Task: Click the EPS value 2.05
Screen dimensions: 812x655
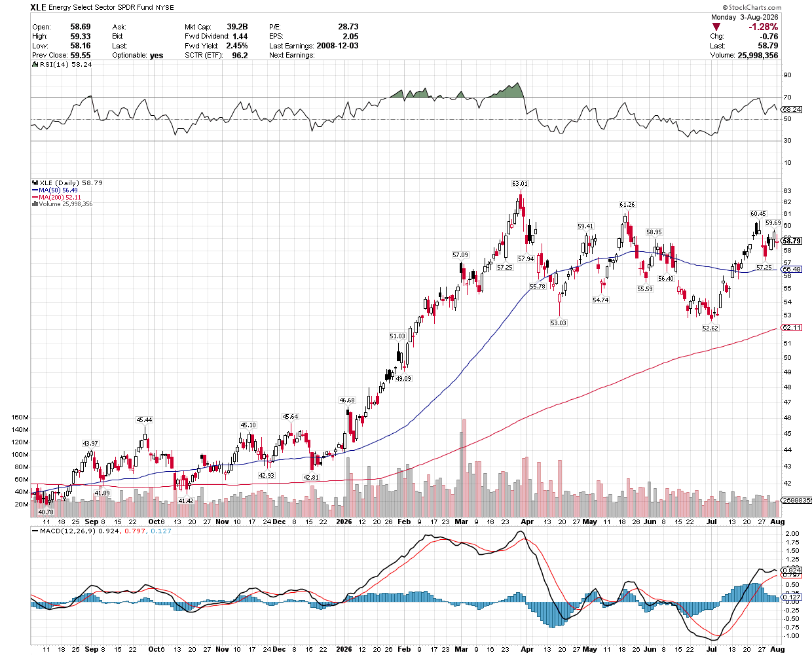Action: tap(351, 37)
